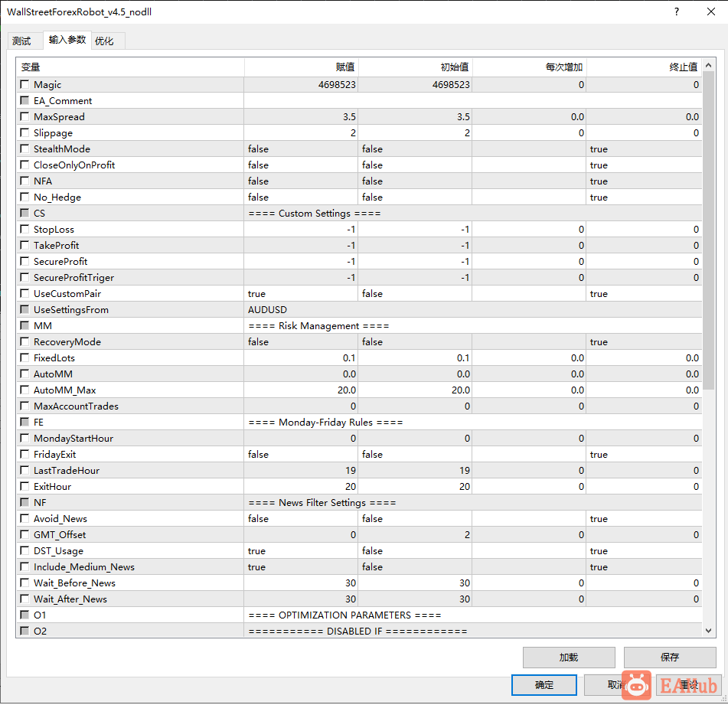Click the 赋值 column header

[302, 67]
